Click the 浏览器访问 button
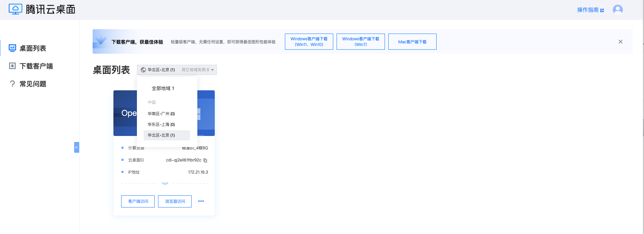The image size is (644, 234). [x=175, y=201]
